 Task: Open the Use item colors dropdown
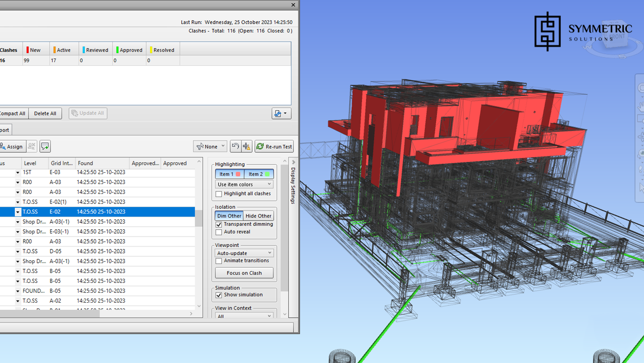(244, 184)
